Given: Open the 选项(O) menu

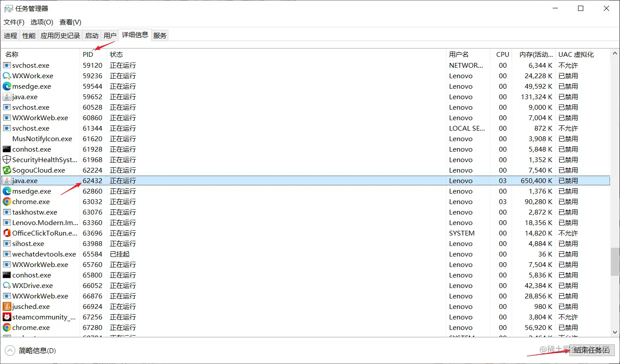Looking at the screenshot, I should click(42, 22).
